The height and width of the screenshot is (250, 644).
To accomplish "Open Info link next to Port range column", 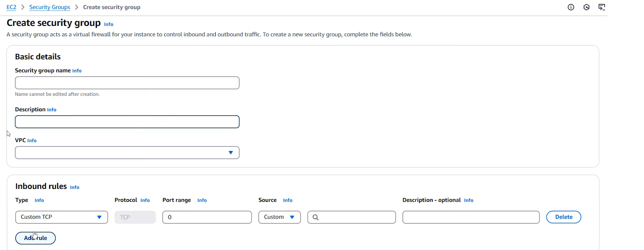I will (202, 200).
